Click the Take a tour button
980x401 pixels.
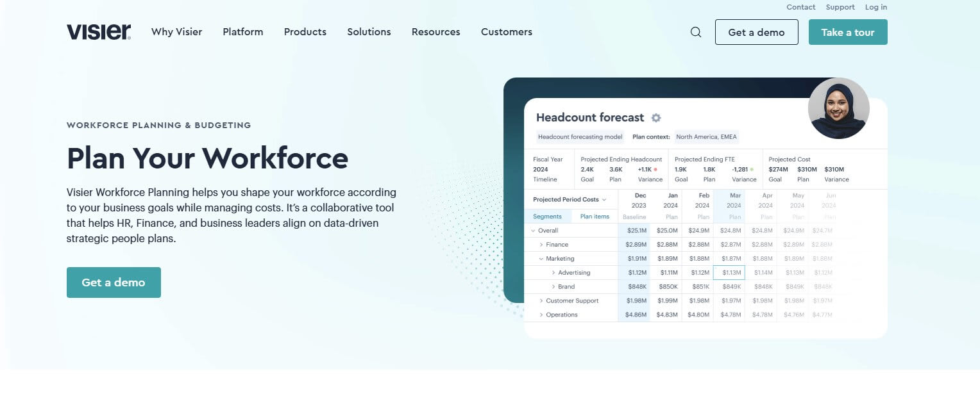pos(848,31)
